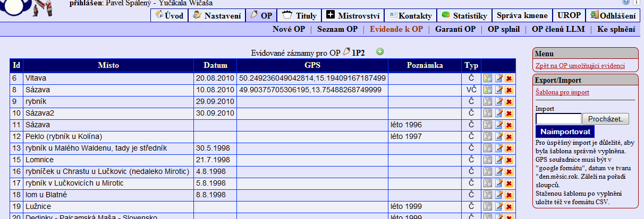Click the Naimportovat button

tap(565, 131)
